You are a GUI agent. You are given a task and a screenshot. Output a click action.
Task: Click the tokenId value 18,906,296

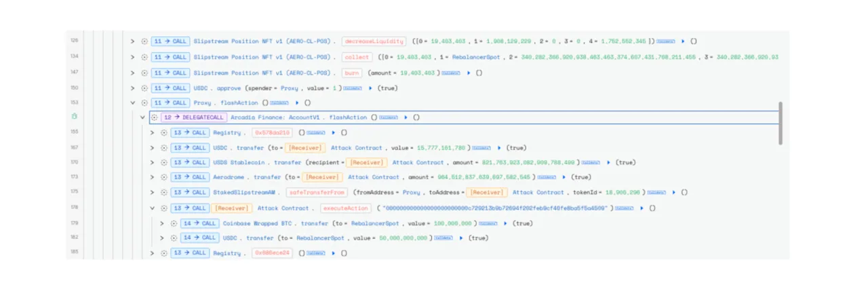click(624, 192)
